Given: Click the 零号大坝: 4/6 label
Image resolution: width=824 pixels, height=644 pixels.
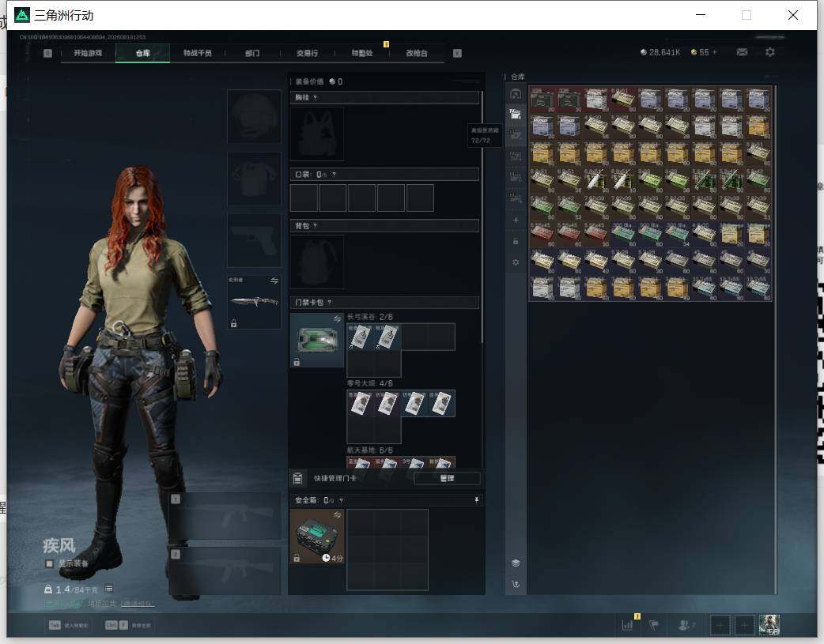Looking at the screenshot, I should pyautogui.click(x=369, y=383).
